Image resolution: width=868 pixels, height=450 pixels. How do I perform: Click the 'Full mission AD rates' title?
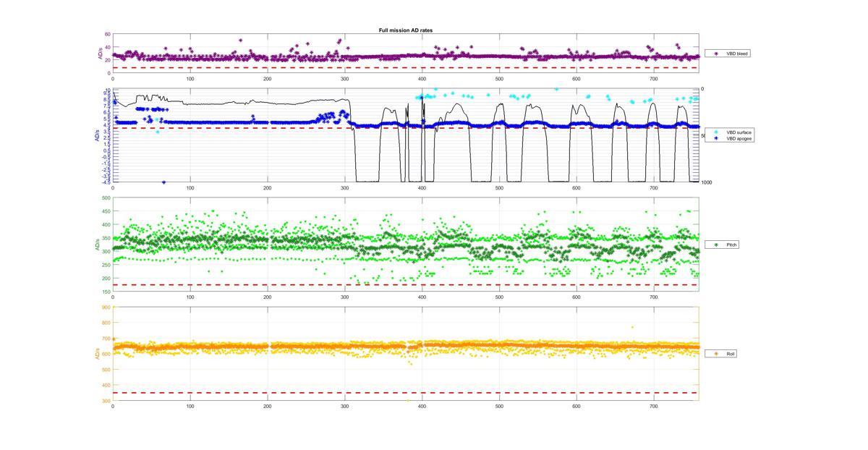(x=406, y=30)
